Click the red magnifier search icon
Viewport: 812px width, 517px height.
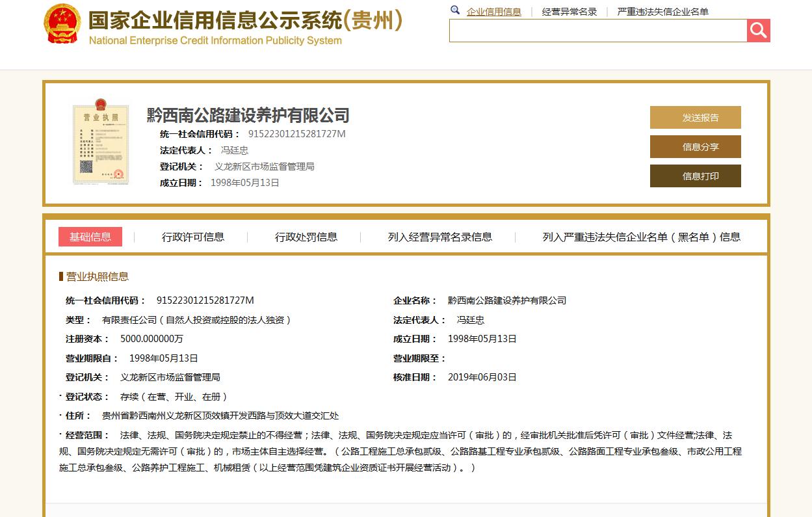point(758,30)
